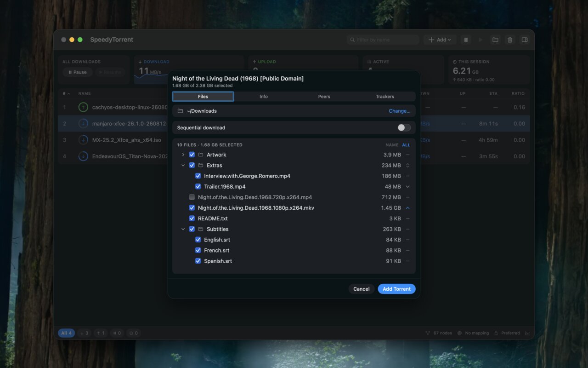Switch to the Info tab
Screen dimensions: 588x368
pyautogui.click(x=264, y=97)
